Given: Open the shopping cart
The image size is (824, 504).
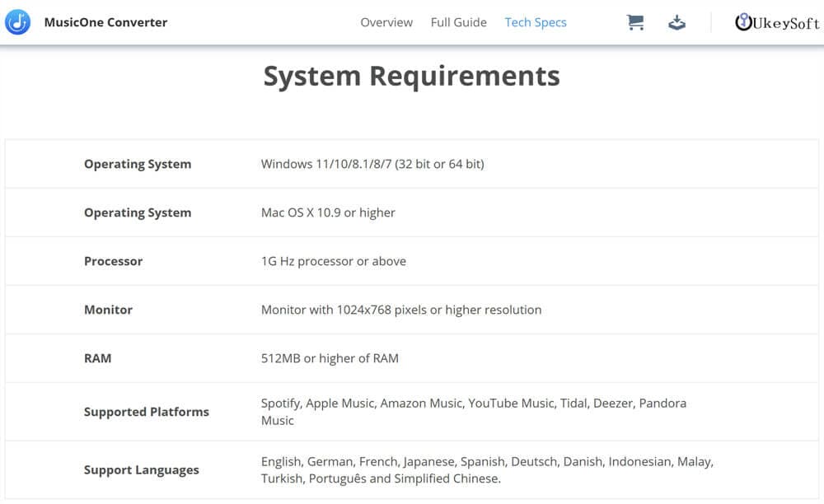Looking at the screenshot, I should (634, 22).
